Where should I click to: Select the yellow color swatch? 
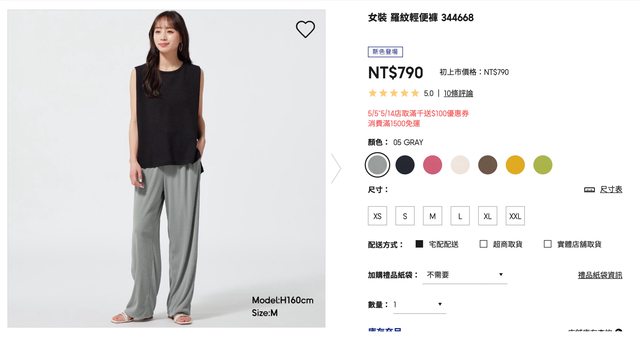[x=515, y=165]
